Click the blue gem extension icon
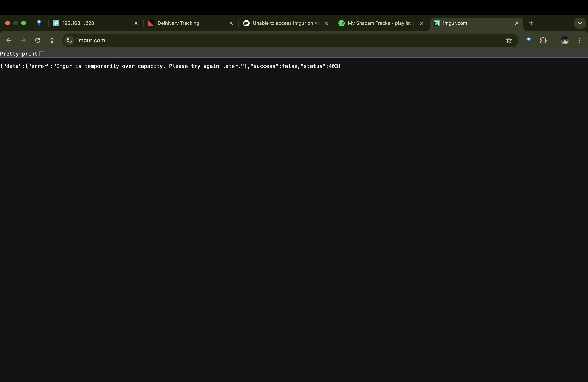The image size is (588, 382). (x=529, y=40)
